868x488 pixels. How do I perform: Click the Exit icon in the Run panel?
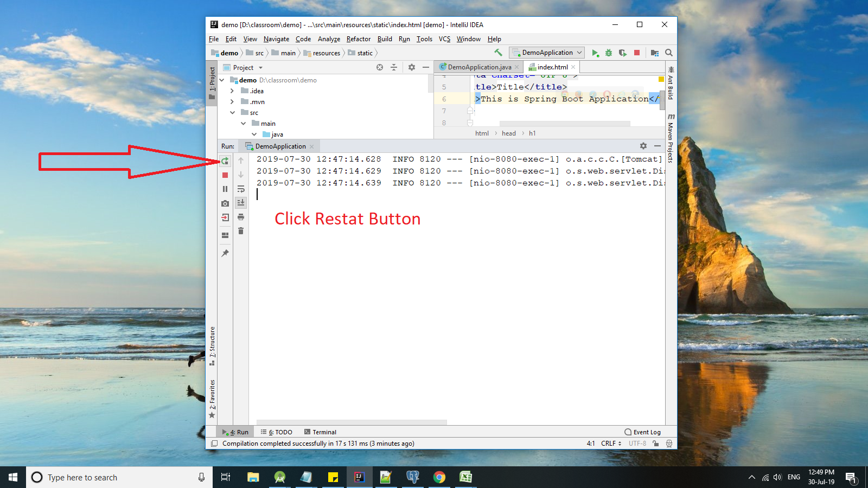coord(225,217)
